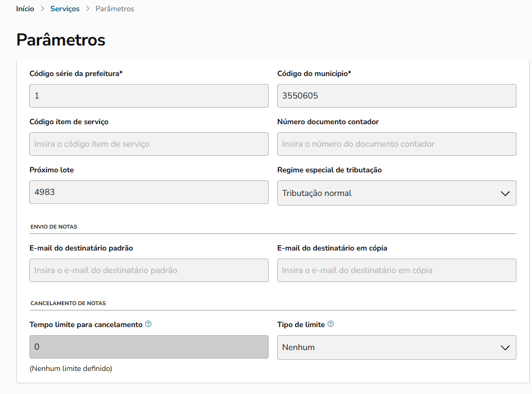
Task: Expand Regime especial de tributação dropdown arrow
Action: point(505,193)
